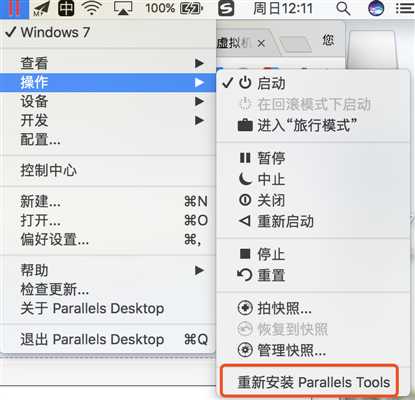Screen dimensions: 415x400
Task: Expand the 设备 submenu arrow
Action: (199, 101)
